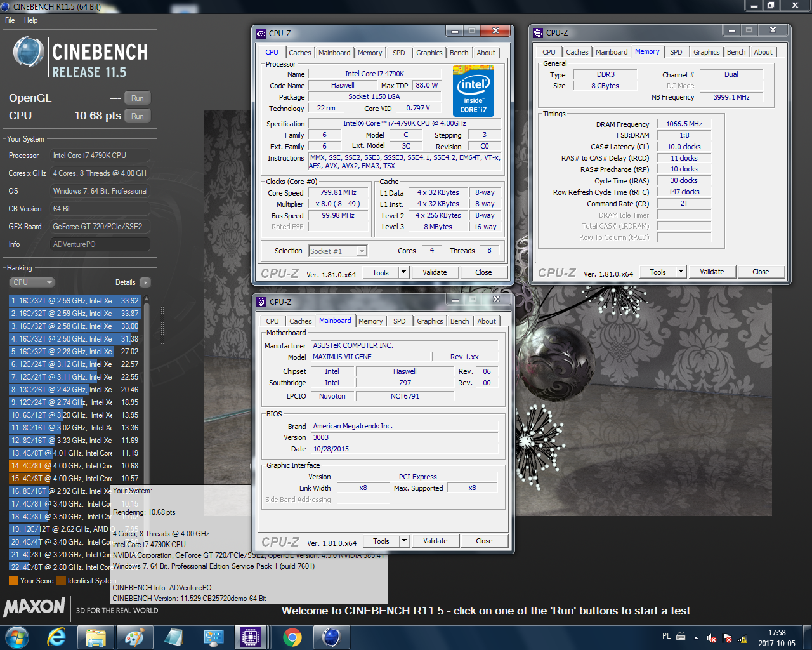Click the muted volume tray icon
Viewport: 812px width, 650px height.
[712, 637]
